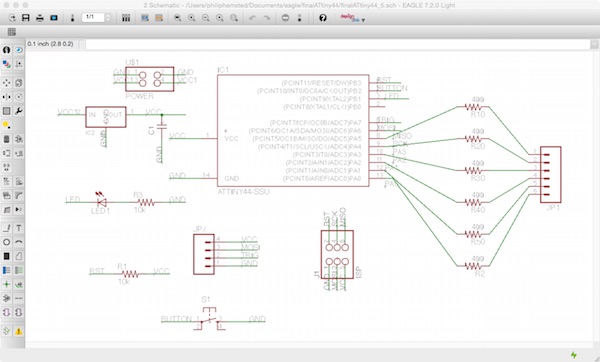Click the Open file icon

(12, 18)
